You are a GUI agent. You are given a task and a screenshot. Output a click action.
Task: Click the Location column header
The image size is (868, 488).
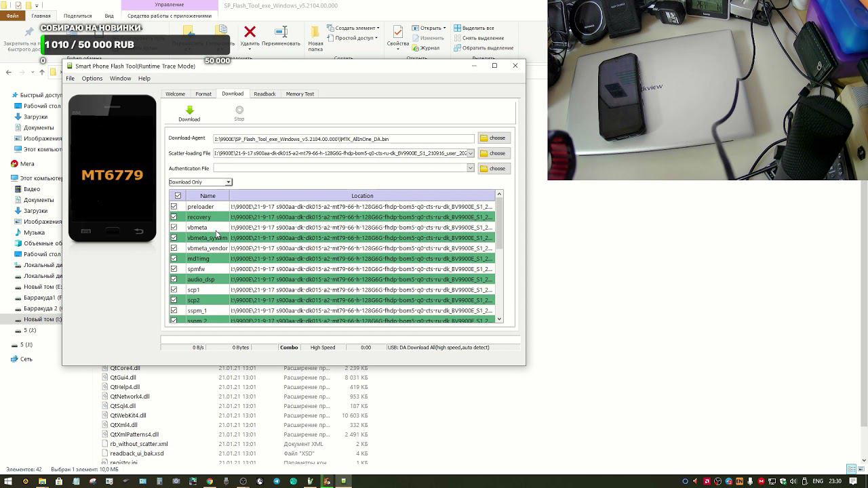click(362, 196)
